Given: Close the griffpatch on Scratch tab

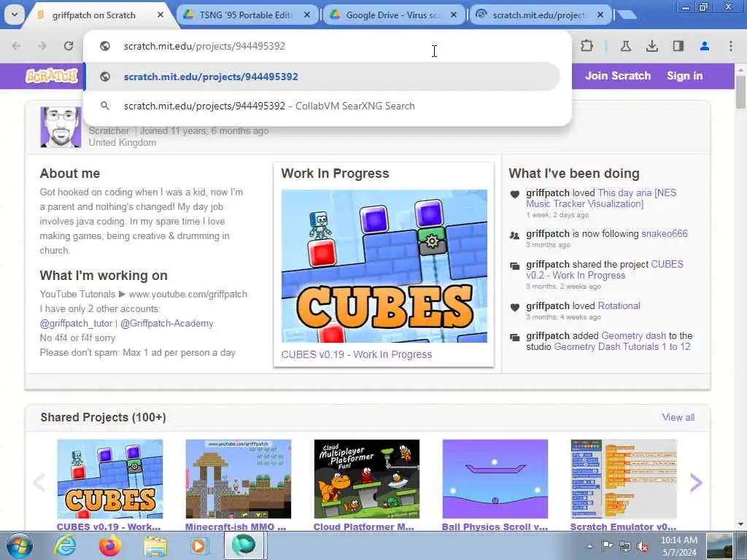Looking at the screenshot, I should (160, 15).
